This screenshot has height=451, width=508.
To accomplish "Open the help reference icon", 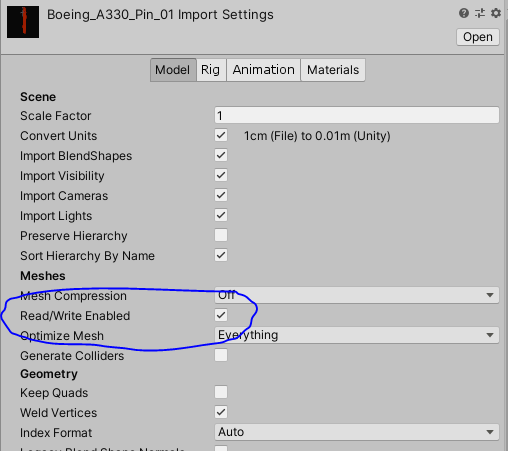I will click(x=464, y=13).
